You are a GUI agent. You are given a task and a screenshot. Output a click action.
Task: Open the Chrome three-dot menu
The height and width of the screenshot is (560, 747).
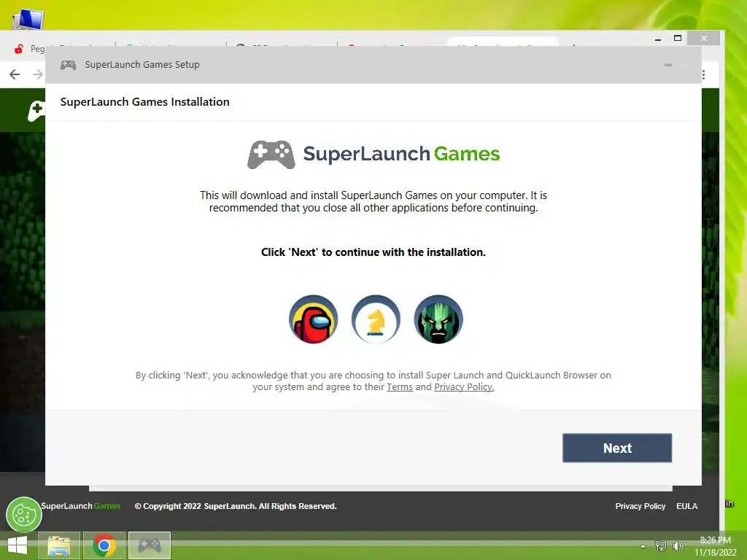pyautogui.click(x=704, y=75)
